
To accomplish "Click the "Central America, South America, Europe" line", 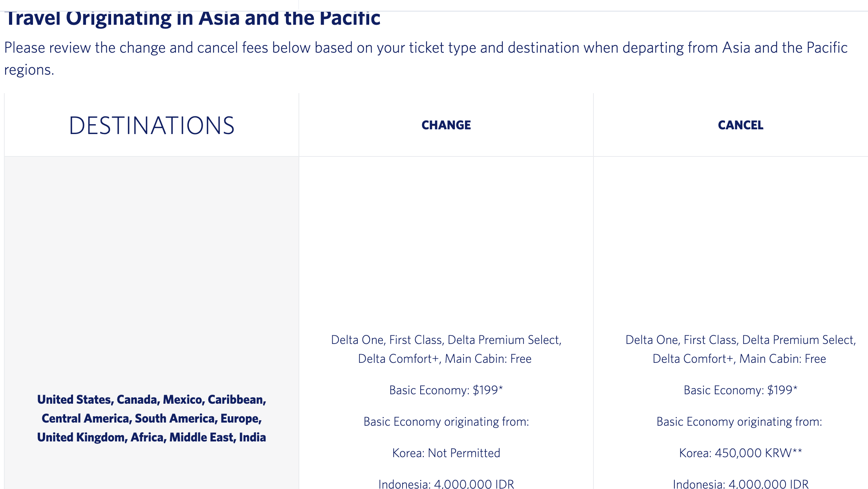I will pos(152,418).
